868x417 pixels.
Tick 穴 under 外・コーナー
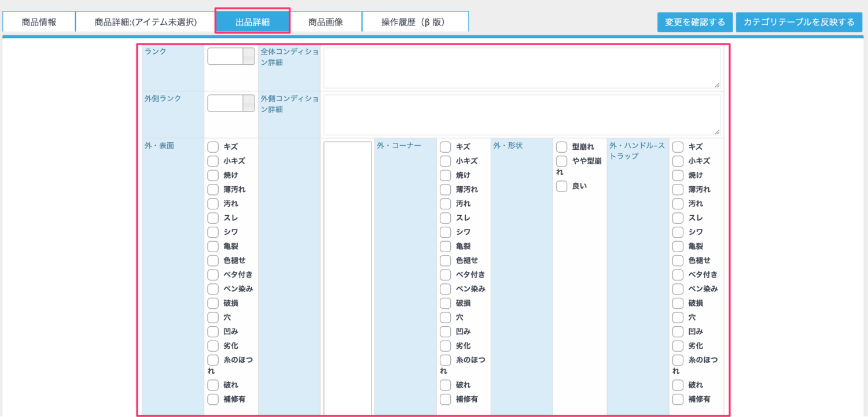(x=446, y=318)
